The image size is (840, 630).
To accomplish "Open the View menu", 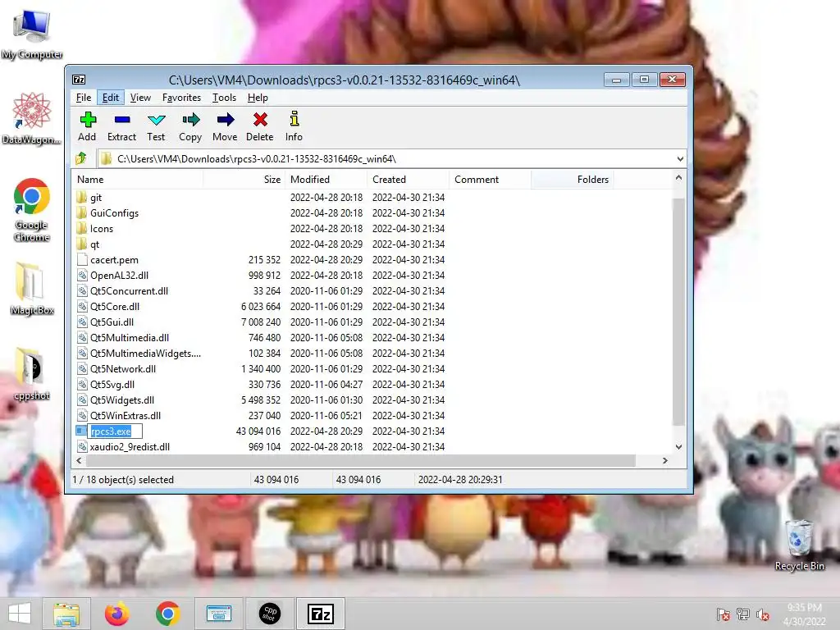I will (140, 98).
